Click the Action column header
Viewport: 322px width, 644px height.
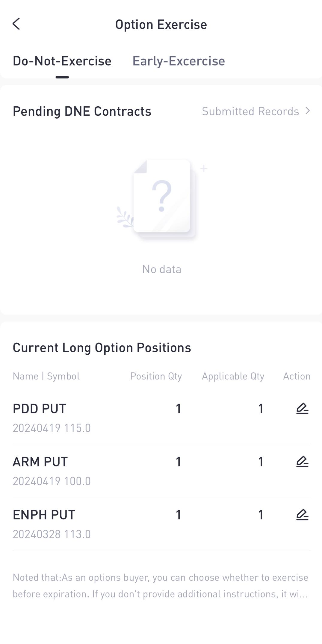(x=297, y=376)
